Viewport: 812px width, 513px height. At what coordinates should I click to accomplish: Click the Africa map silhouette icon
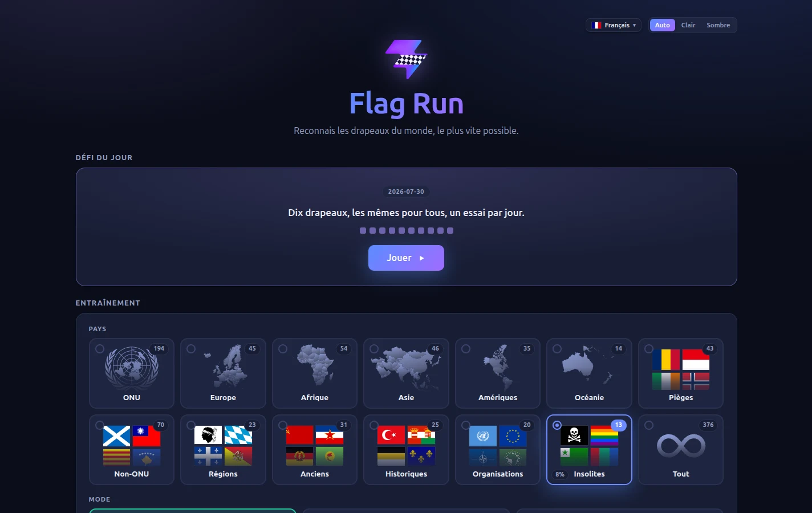click(315, 366)
